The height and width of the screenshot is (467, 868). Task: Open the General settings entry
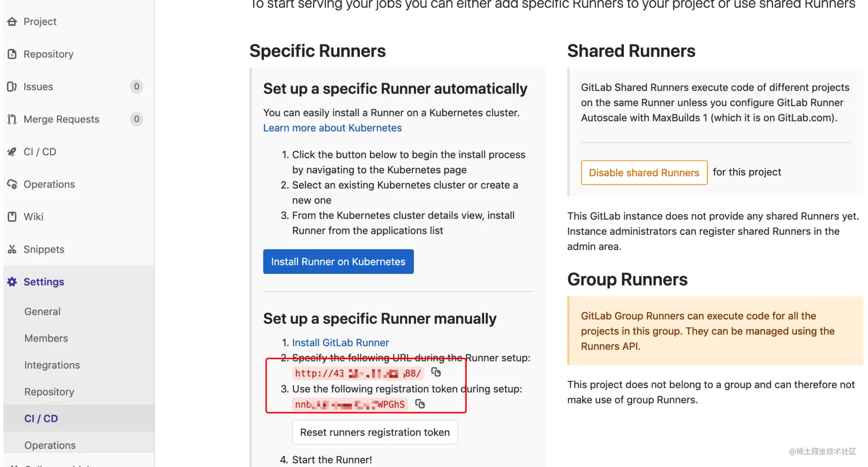pyautogui.click(x=42, y=311)
